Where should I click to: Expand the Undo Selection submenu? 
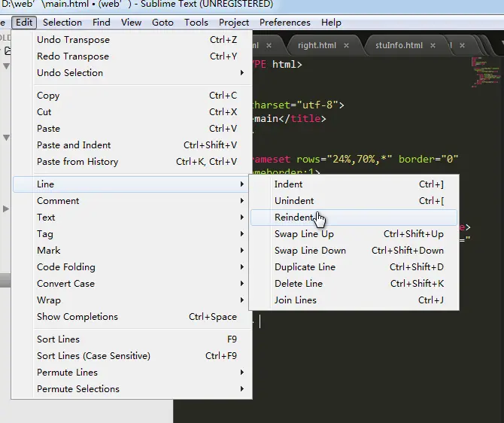click(132, 73)
